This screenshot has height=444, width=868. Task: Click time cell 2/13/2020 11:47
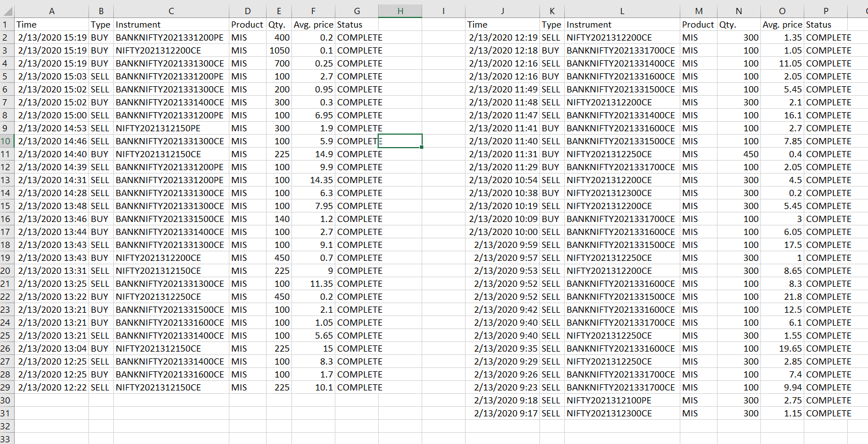[x=503, y=115]
